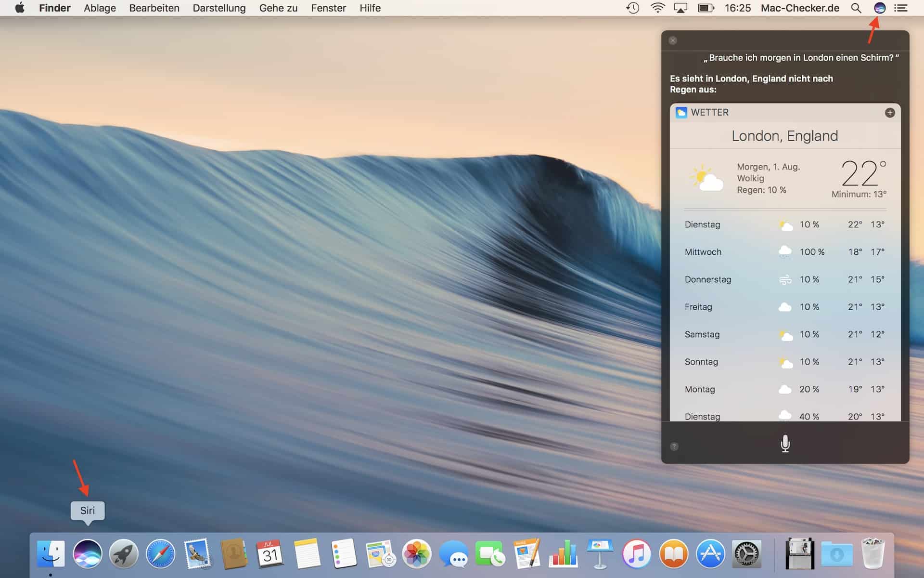Viewport: 924px width, 578px height.
Task: Open the Ablage menu
Action: click(100, 8)
